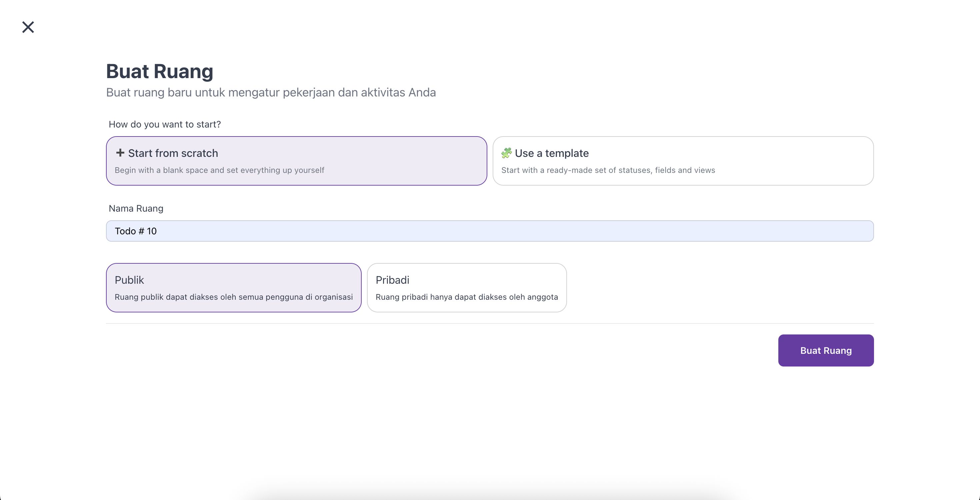
Task: Click the "Begin with a blank space" description
Action: tap(220, 170)
